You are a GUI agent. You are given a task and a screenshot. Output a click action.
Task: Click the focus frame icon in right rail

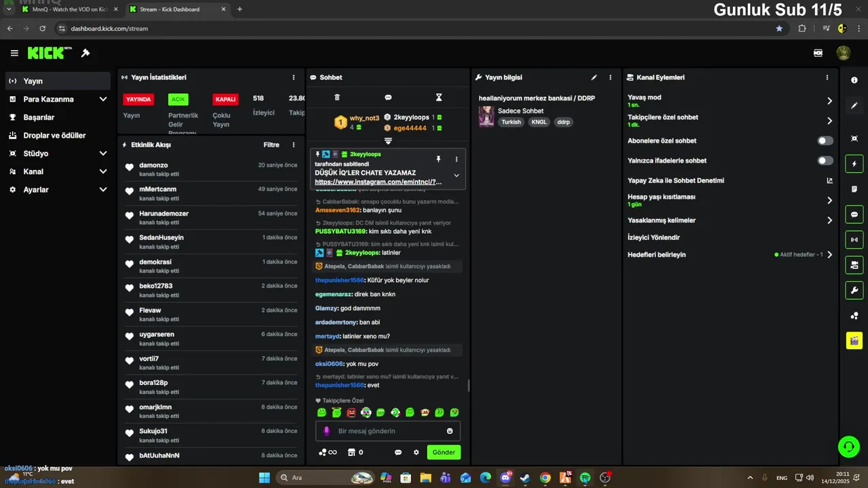click(854, 138)
